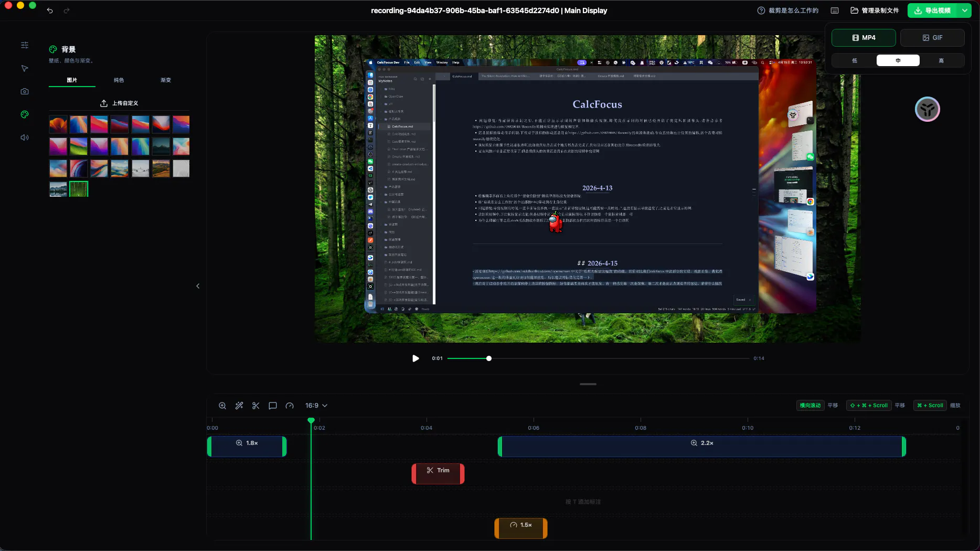Image resolution: width=980 pixels, height=551 pixels.
Task: Undo the last edit
Action: 50,10
